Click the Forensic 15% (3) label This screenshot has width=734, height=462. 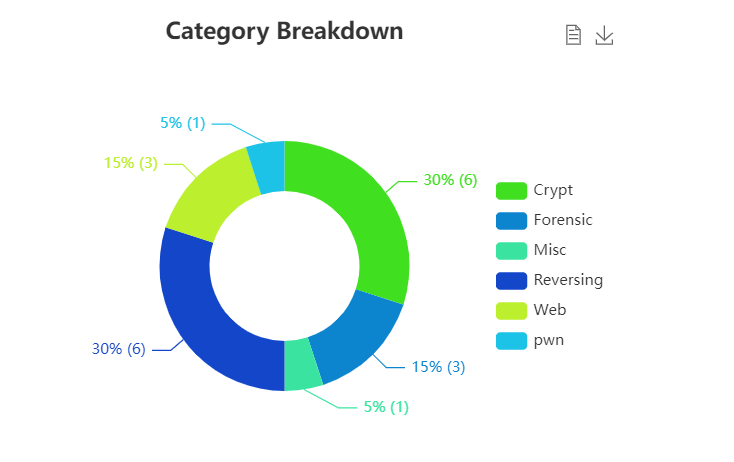pos(438,367)
